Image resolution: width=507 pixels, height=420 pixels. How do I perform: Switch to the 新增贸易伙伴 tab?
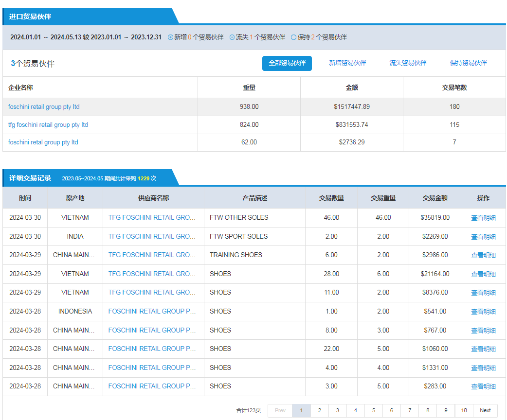click(x=347, y=63)
